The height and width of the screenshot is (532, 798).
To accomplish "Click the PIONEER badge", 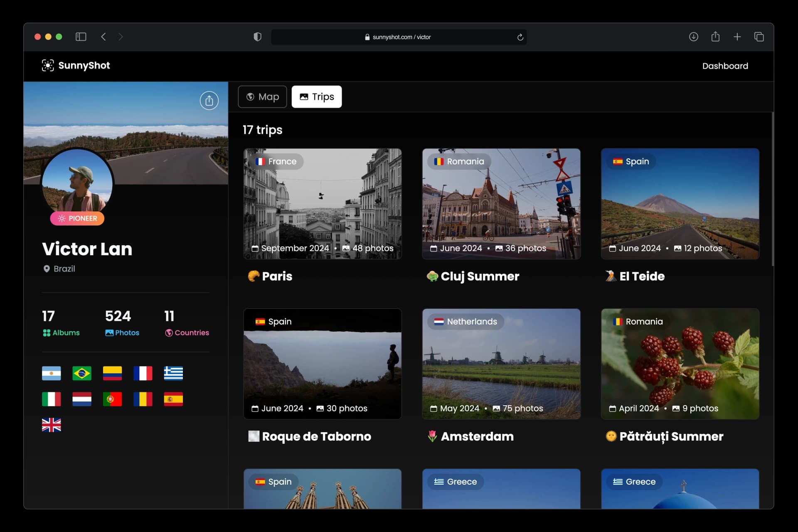I will pos(77,219).
